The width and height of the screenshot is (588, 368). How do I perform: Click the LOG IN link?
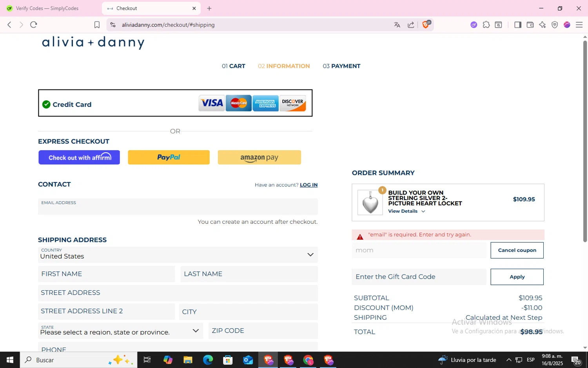309,185
